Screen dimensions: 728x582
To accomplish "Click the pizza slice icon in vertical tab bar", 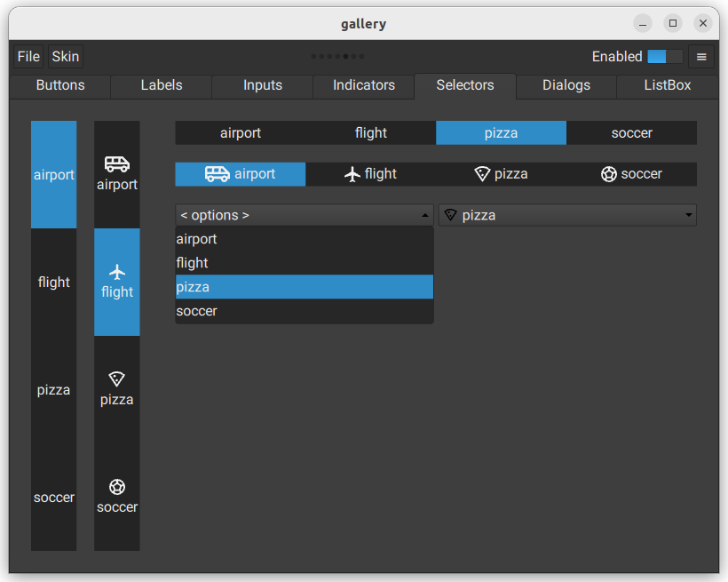I will click(x=116, y=379).
